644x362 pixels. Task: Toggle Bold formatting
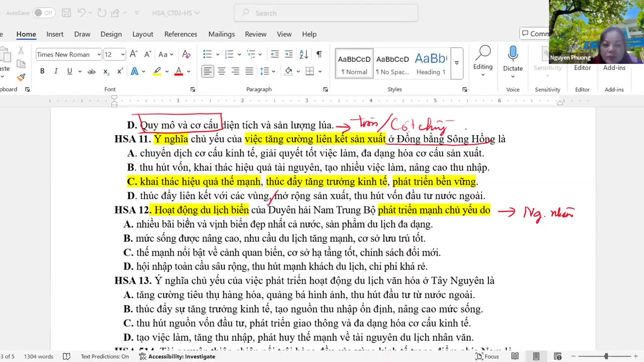click(42, 71)
